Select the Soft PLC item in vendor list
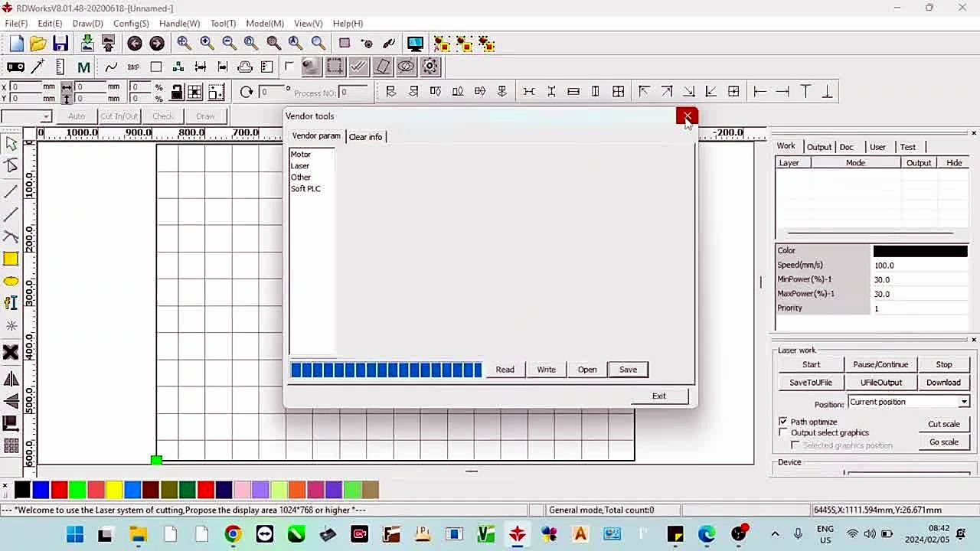980x551 pixels. (x=305, y=189)
